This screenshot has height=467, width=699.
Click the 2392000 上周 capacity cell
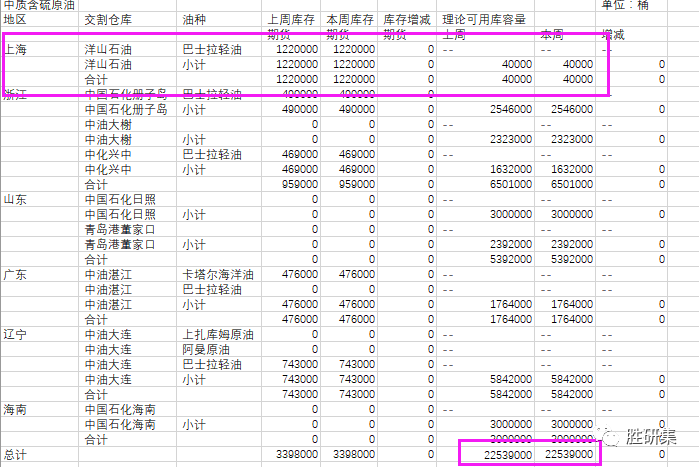(x=511, y=244)
